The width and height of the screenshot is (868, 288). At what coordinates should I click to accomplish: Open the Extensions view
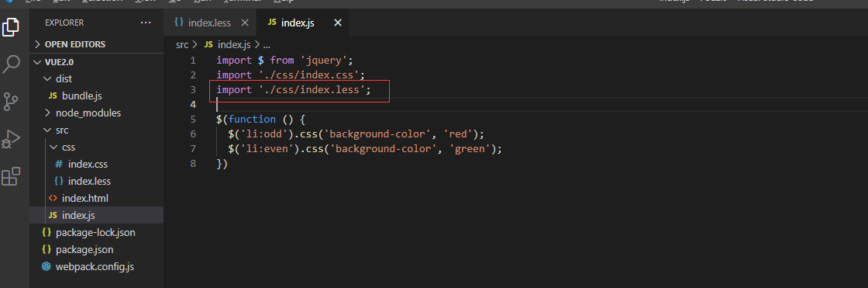(11, 176)
